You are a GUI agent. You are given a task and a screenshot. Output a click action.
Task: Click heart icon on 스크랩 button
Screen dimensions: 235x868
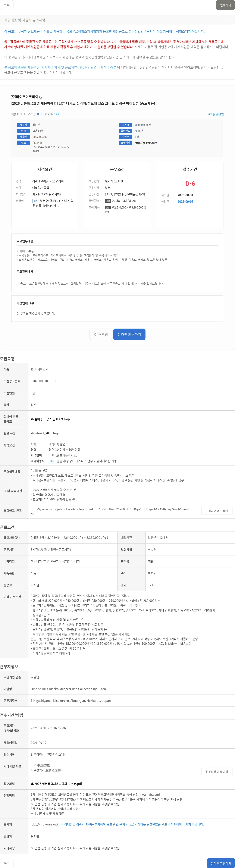95,334
